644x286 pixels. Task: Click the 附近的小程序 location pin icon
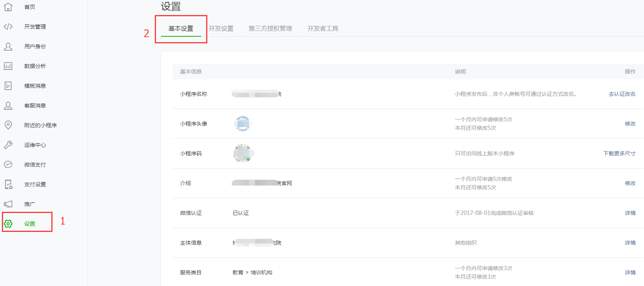click(8, 125)
